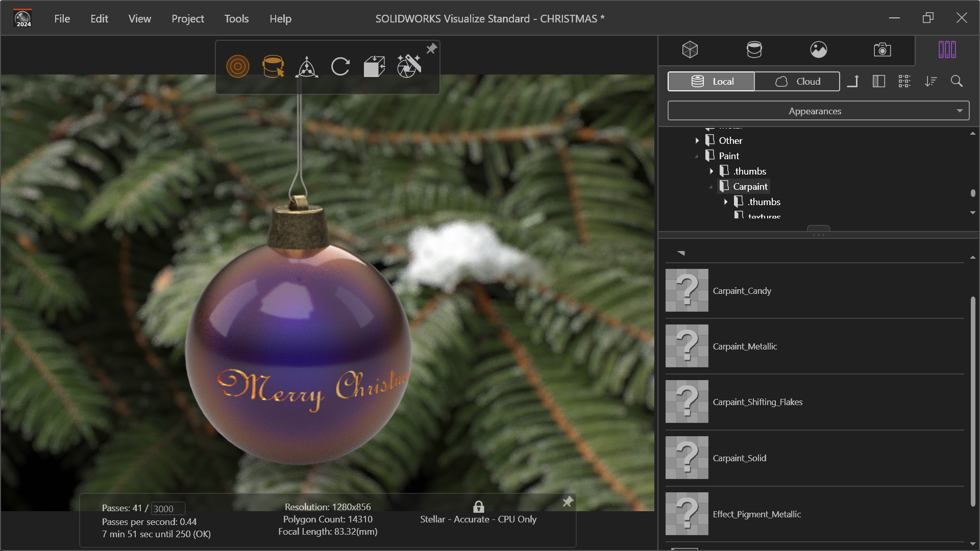Unpin the main floating toolbar
This screenshot has height=551, width=980.
click(431, 48)
